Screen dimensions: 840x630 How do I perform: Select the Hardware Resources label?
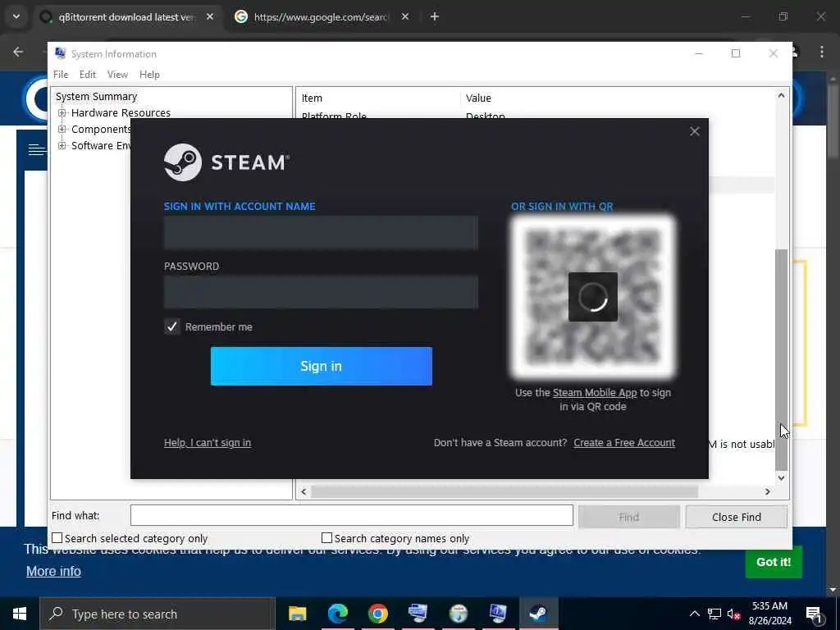pos(121,113)
